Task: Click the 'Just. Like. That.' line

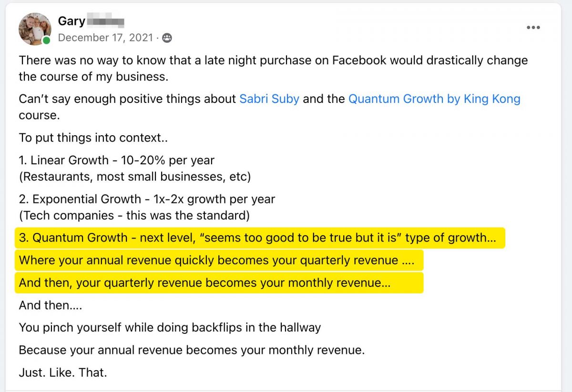Action: coord(63,372)
